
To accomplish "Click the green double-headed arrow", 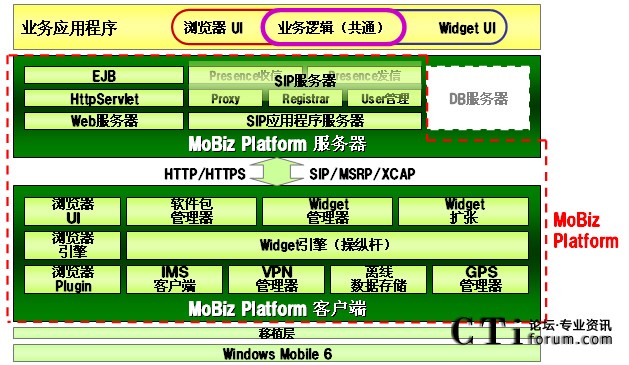I will [x=277, y=172].
